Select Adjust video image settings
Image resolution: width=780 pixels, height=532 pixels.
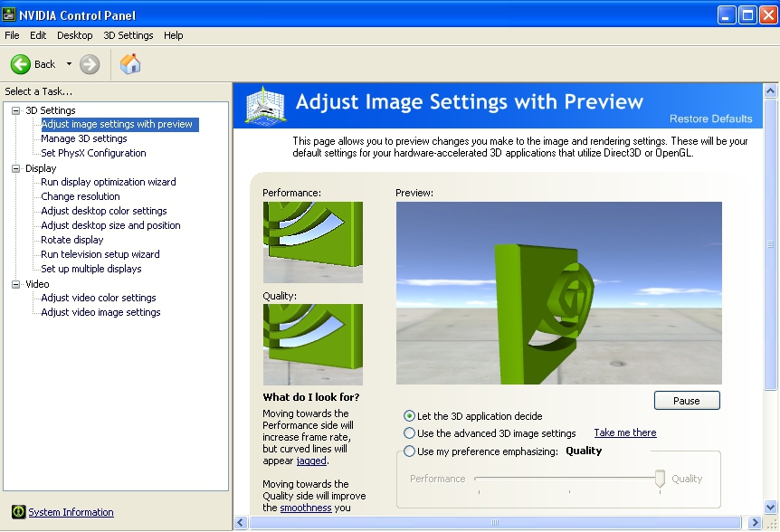[100, 312]
